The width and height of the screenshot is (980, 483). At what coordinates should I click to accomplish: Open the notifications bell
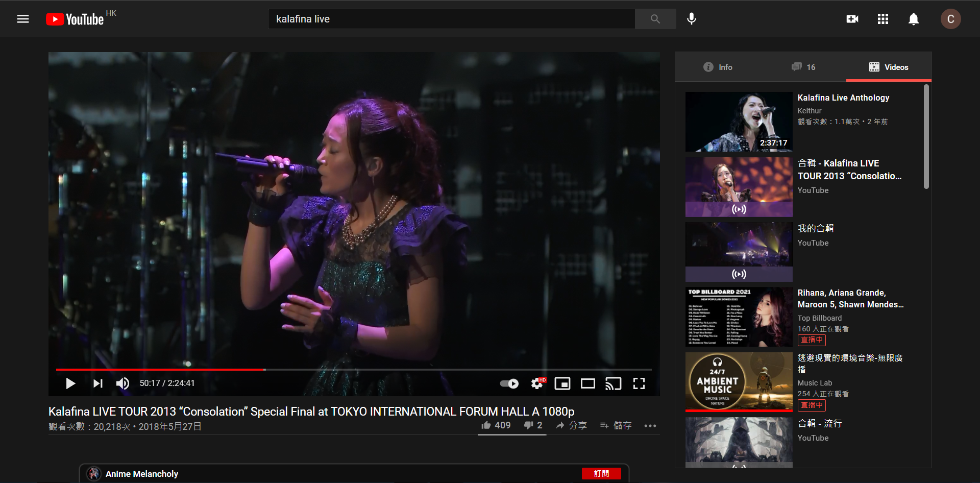[x=913, y=19]
